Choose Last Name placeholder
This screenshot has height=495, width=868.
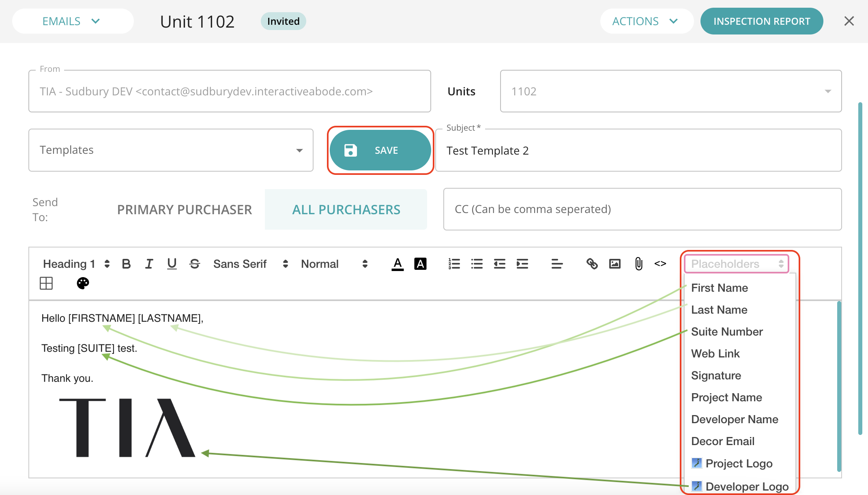click(719, 310)
